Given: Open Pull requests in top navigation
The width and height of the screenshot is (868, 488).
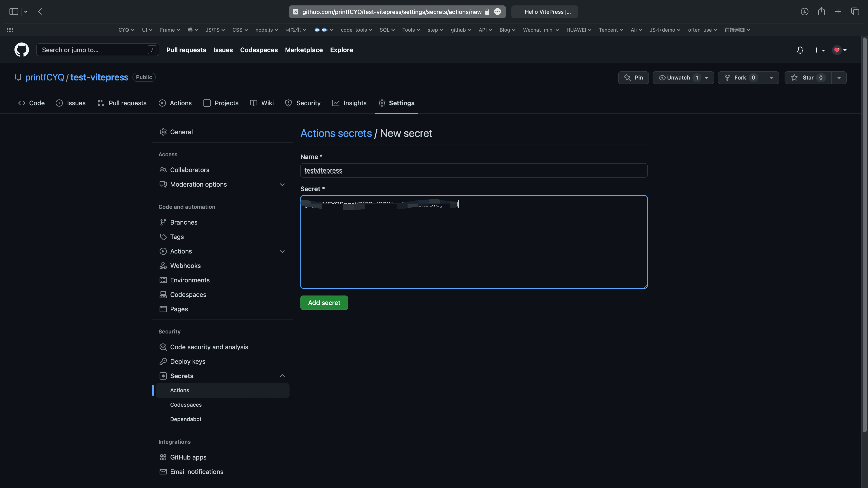Looking at the screenshot, I should [186, 50].
